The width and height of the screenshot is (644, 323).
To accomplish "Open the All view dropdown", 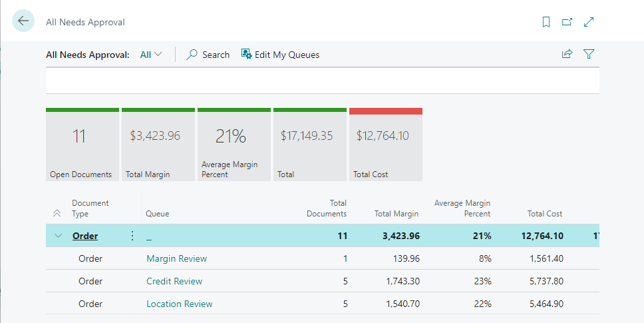I will tap(151, 55).
